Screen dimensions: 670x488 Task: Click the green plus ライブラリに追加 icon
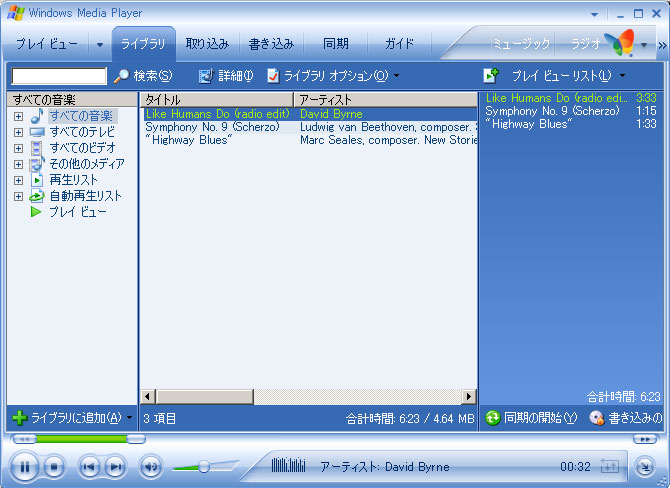point(20,418)
